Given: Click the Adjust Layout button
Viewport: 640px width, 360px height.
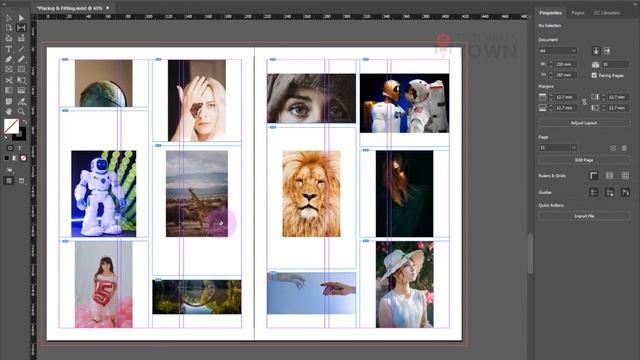Looking at the screenshot, I should click(x=584, y=123).
